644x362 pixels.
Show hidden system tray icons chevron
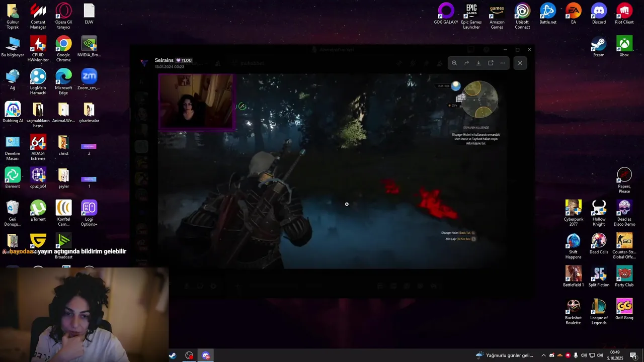click(543, 355)
